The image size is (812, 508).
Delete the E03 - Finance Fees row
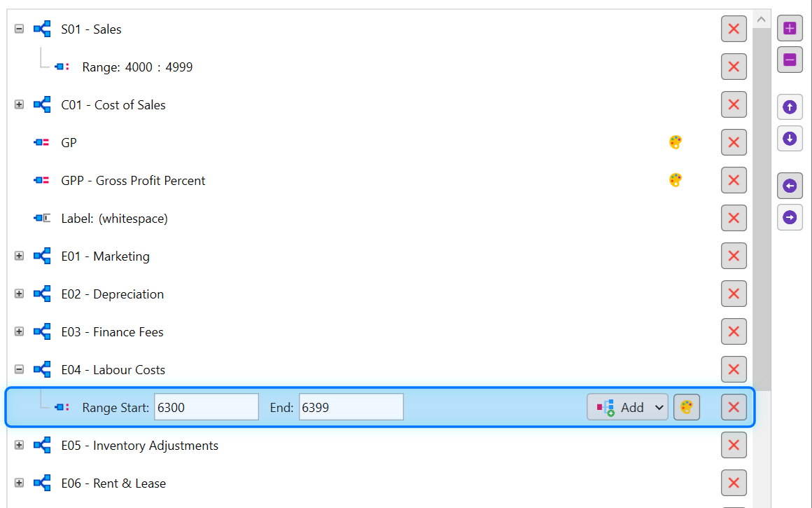point(734,331)
